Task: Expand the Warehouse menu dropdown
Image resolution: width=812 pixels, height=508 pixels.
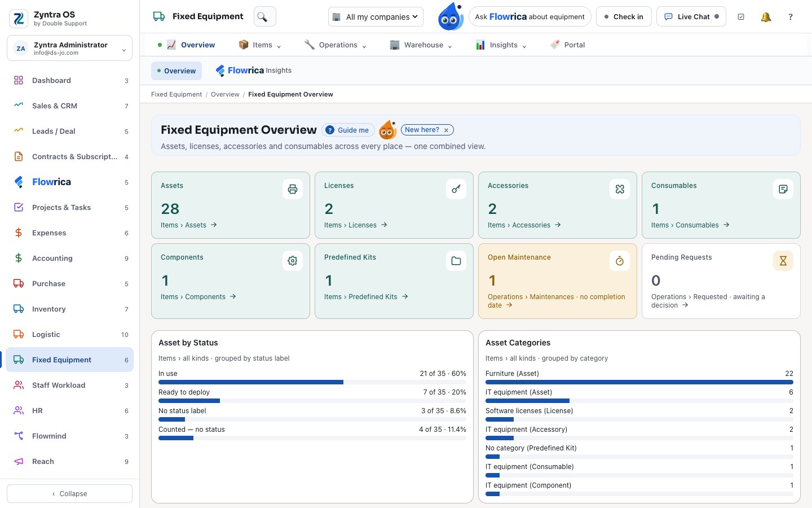Action: pyautogui.click(x=421, y=45)
